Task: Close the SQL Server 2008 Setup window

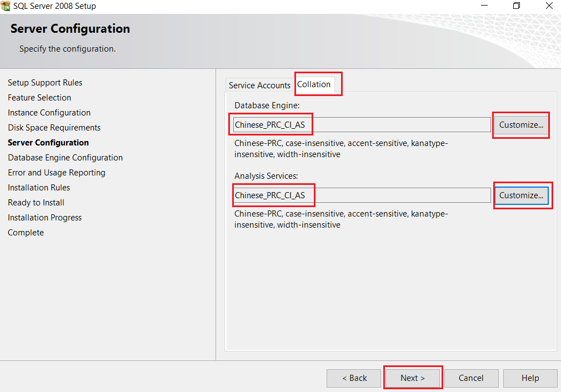Action: click(x=549, y=6)
